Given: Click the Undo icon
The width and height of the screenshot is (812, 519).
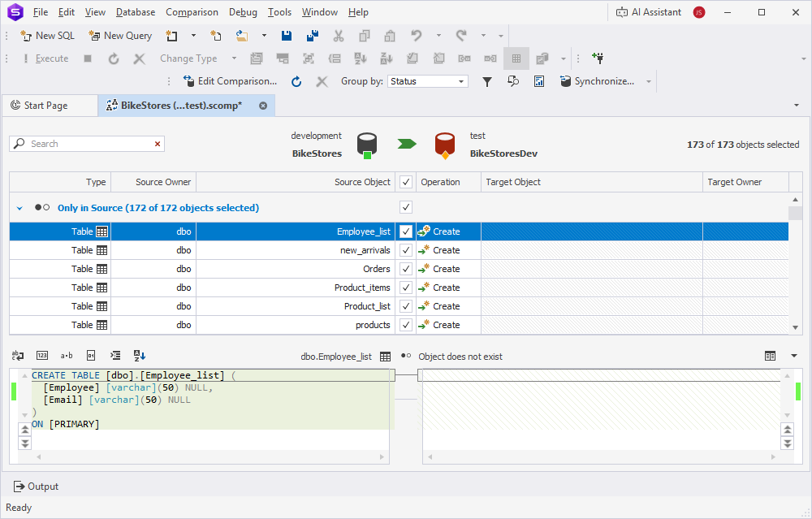Looking at the screenshot, I should [415, 35].
